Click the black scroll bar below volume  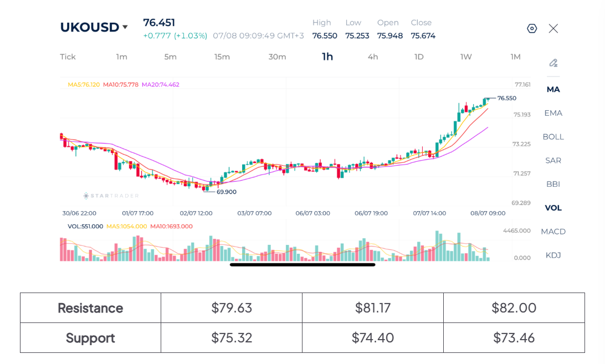point(302,265)
